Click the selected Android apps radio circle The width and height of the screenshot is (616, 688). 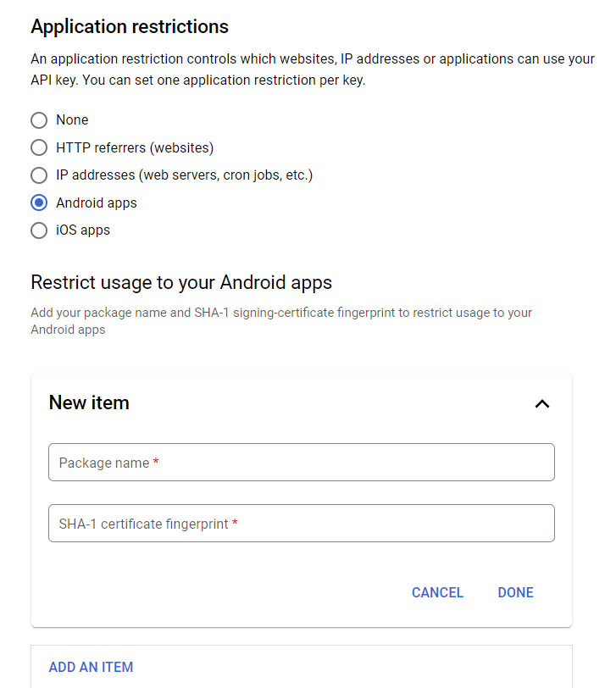(x=39, y=203)
